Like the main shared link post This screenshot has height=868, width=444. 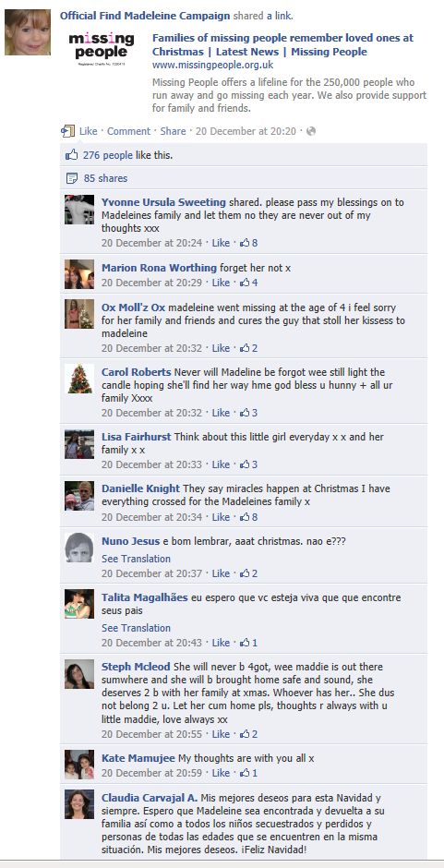pyautogui.click(x=88, y=131)
